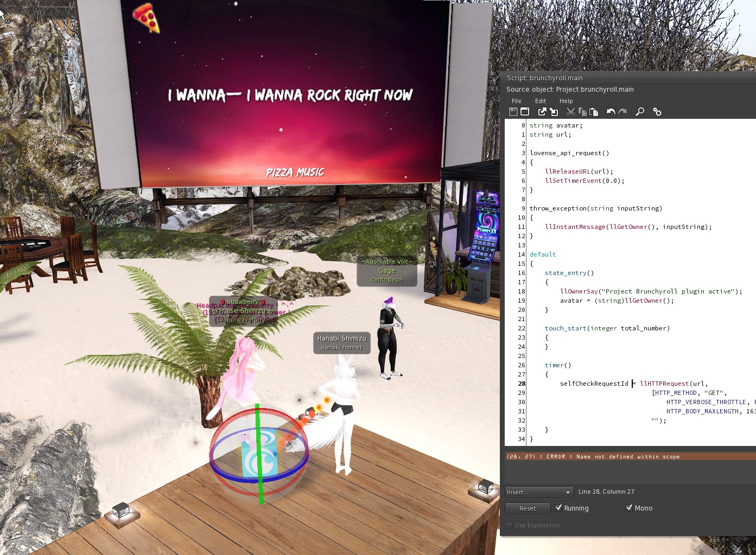Open the Help menu

pyautogui.click(x=566, y=101)
